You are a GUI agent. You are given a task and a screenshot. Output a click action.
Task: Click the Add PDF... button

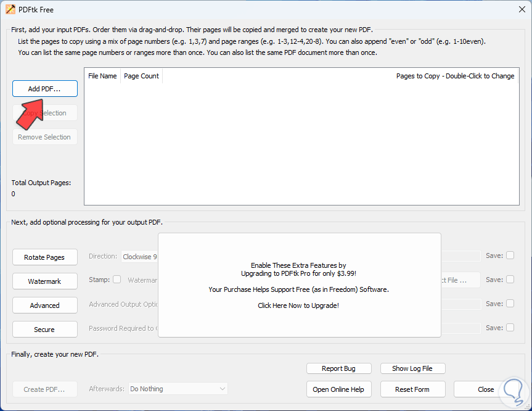click(45, 89)
